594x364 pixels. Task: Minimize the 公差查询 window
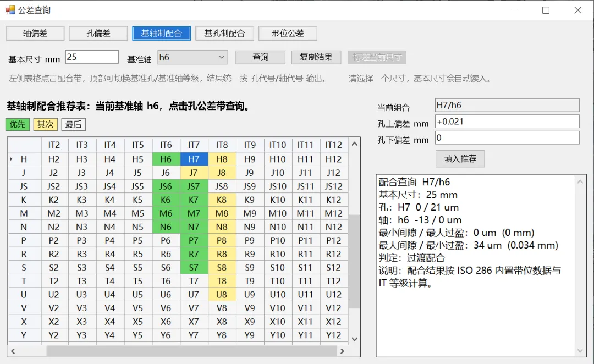pos(514,10)
